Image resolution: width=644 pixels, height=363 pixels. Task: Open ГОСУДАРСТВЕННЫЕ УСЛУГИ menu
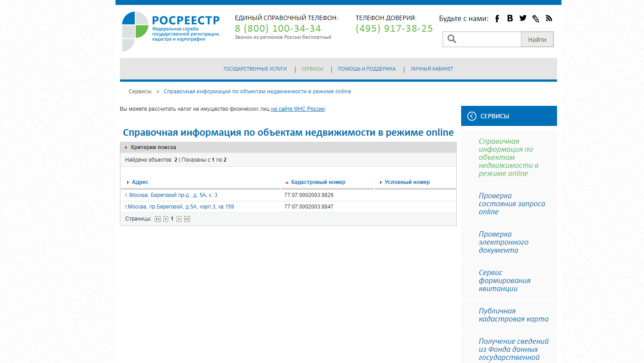pos(255,69)
